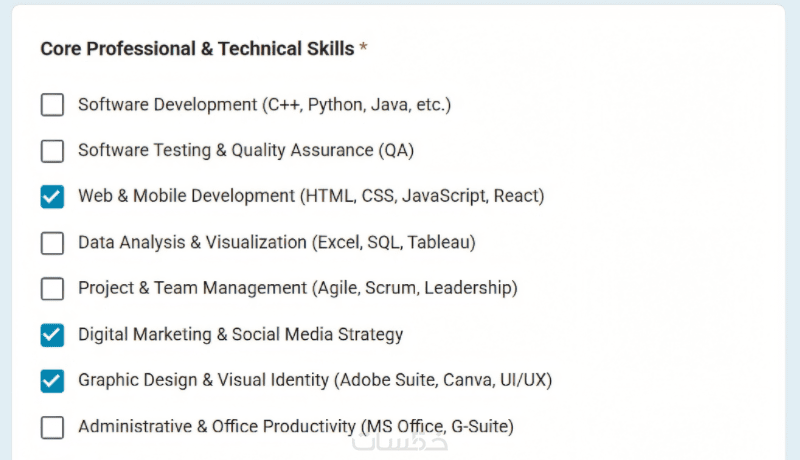Click the "Graphic Design & Visual Identity" label
Screen dimensions: 800x460
(315, 381)
